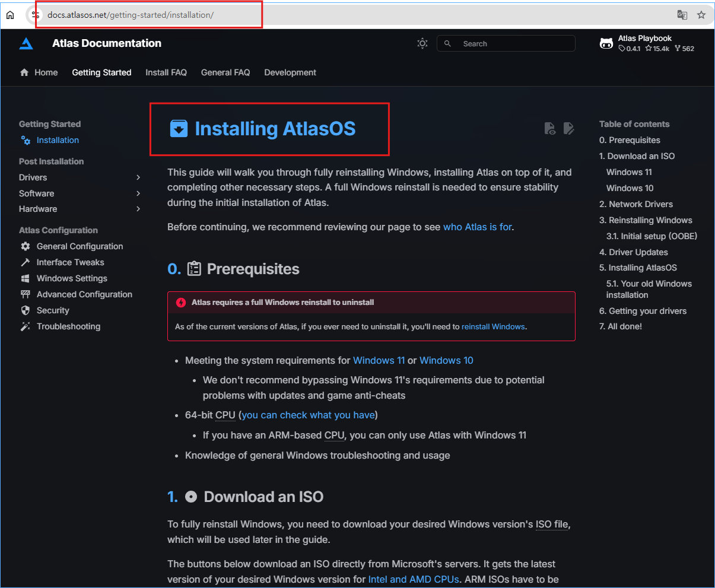Open the Windows 11 system requirements link
Screen dimensions: 715x588
click(379, 360)
